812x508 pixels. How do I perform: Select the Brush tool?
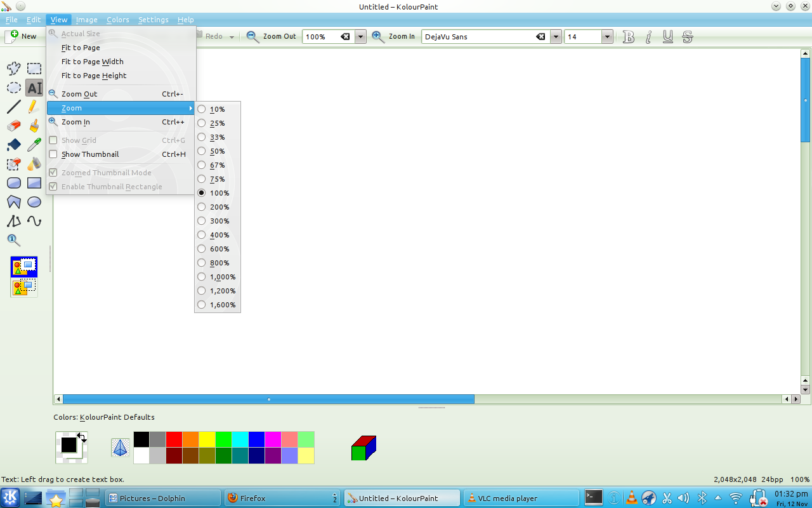(x=34, y=126)
